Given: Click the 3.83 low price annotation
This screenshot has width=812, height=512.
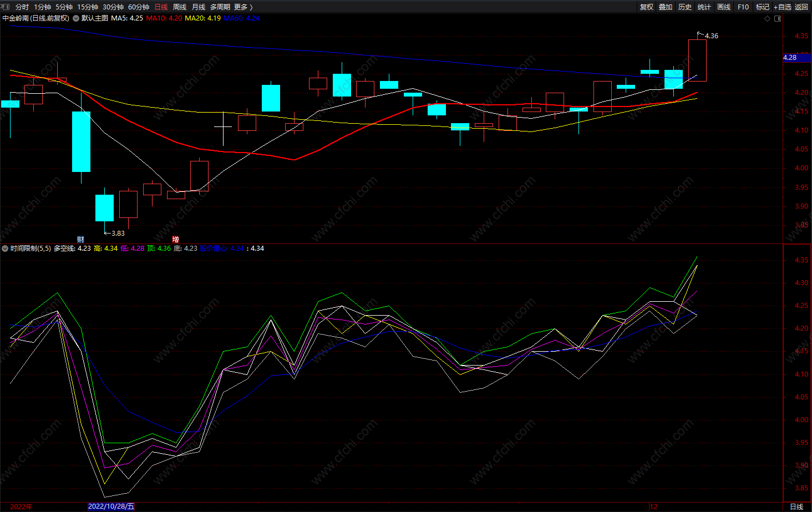Looking at the screenshot, I should [x=118, y=234].
